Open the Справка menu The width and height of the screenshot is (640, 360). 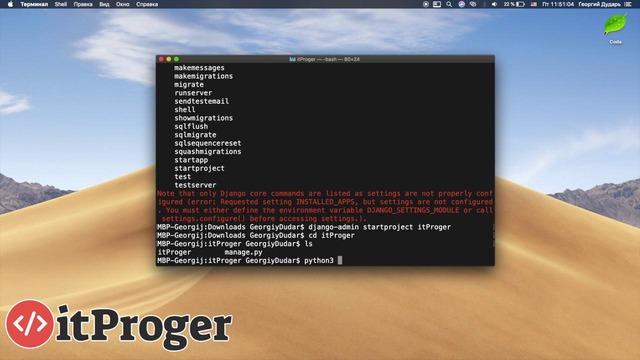147,4
